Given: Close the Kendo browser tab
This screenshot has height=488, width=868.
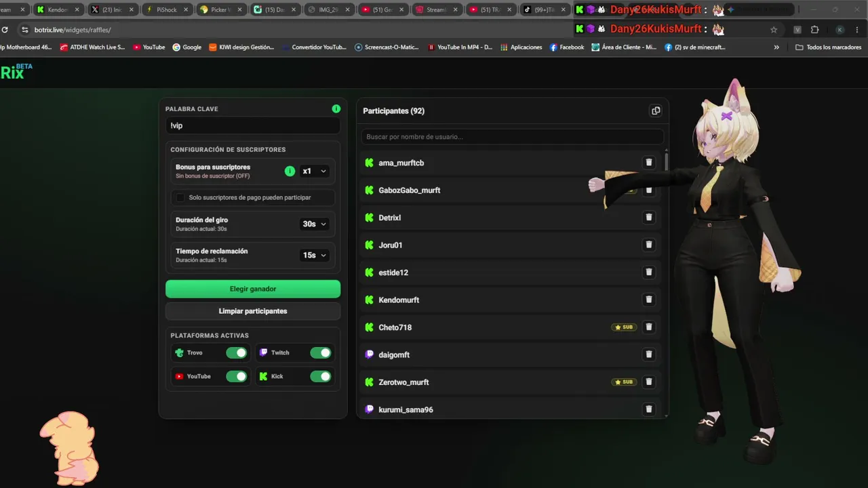Looking at the screenshot, I should click(77, 10).
